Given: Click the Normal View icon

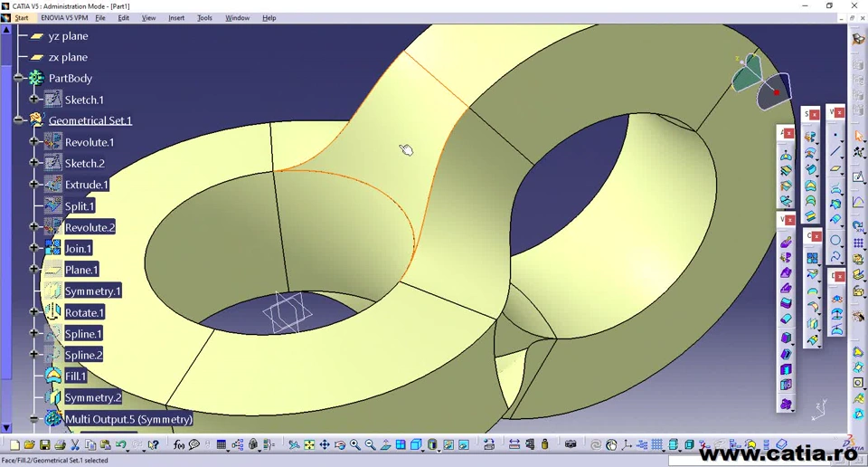Looking at the screenshot, I should (385, 445).
